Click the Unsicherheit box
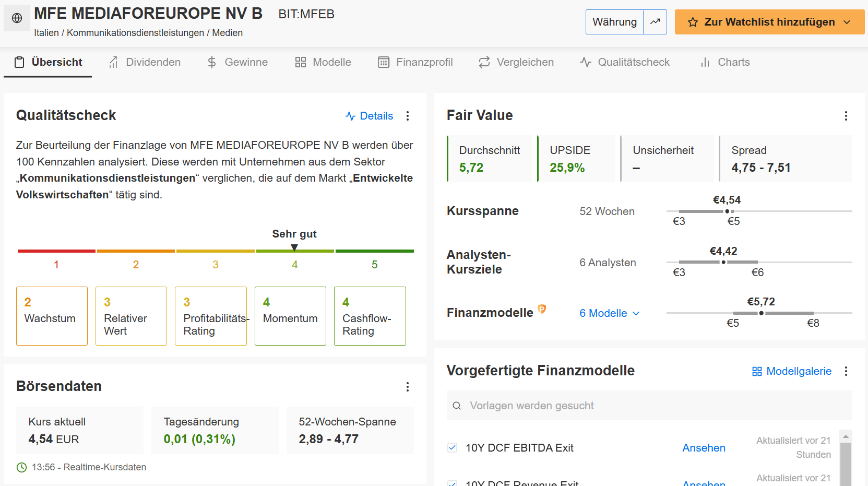This screenshot has width=868, height=486. point(667,159)
